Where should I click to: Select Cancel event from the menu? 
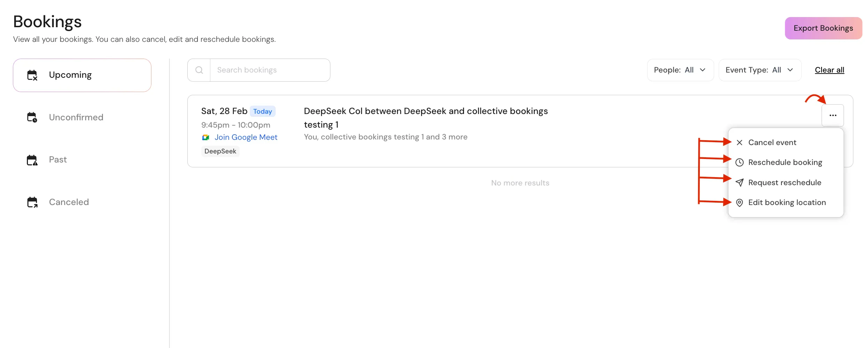pos(773,142)
